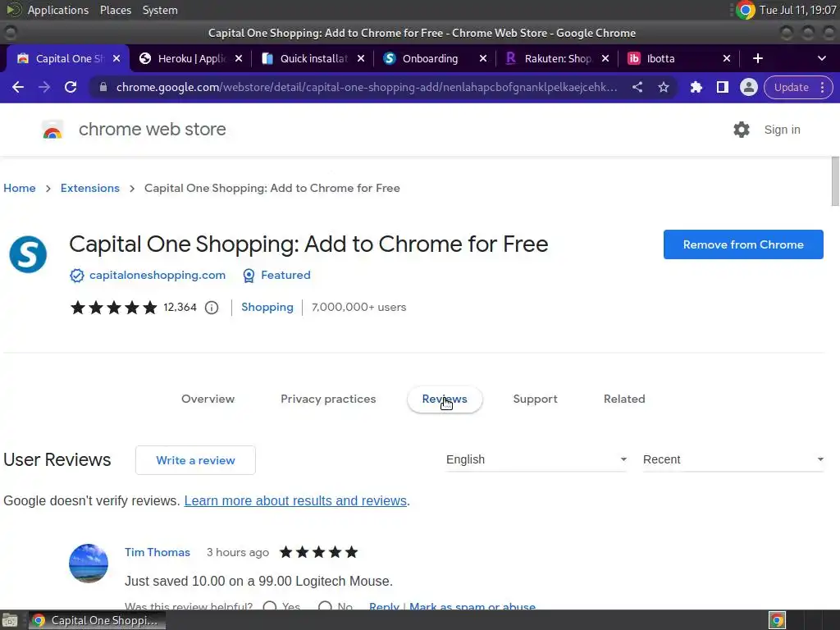Go to Home breadcrumb
Screen dimensions: 840x630
[20, 188]
